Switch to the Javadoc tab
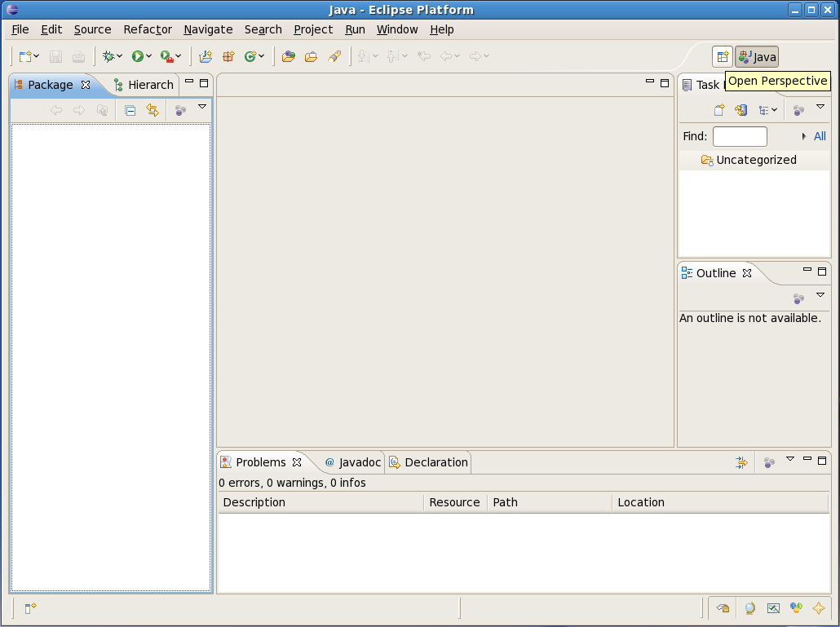The height and width of the screenshot is (627, 840). (353, 462)
